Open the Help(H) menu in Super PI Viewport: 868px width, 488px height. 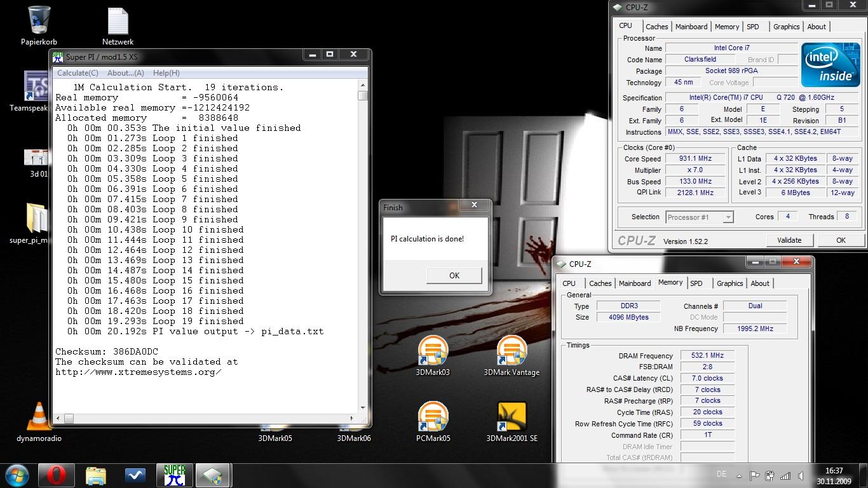[x=166, y=73]
